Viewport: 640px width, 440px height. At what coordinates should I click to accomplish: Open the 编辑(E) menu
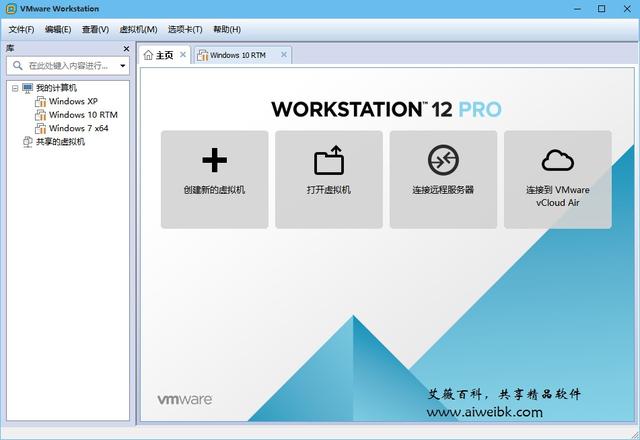58,29
